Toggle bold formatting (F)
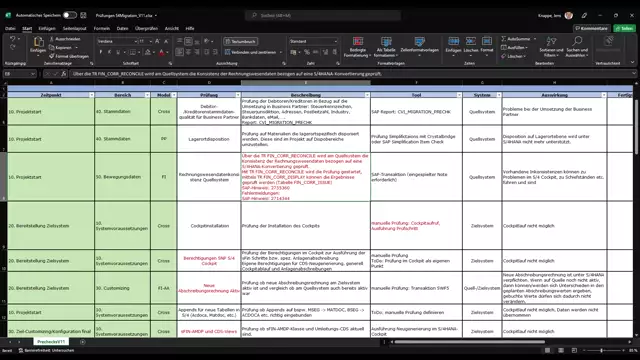This screenshot has height=360, width=640. pyautogui.click(x=101, y=52)
